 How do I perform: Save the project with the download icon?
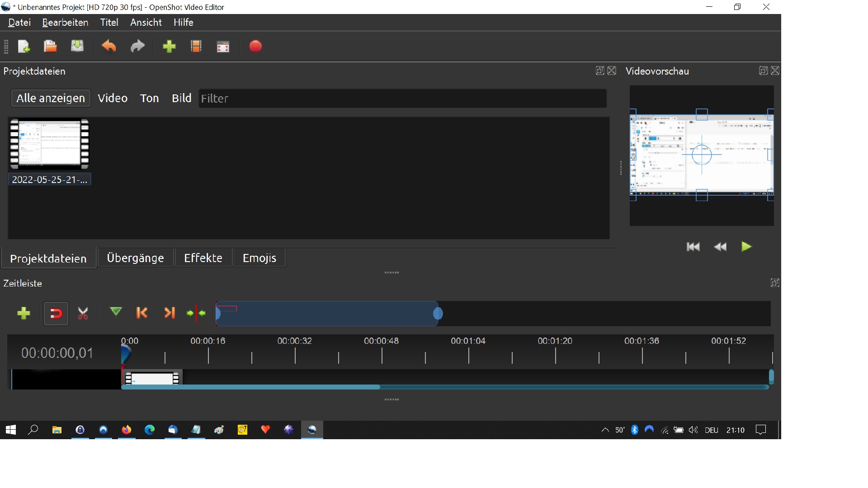click(77, 47)
